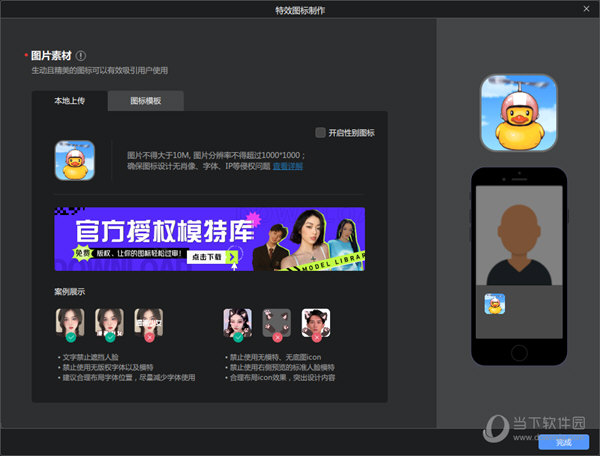Click the 案例展示 label
Viewport: 600px width, 456px height.
[70, 292]
